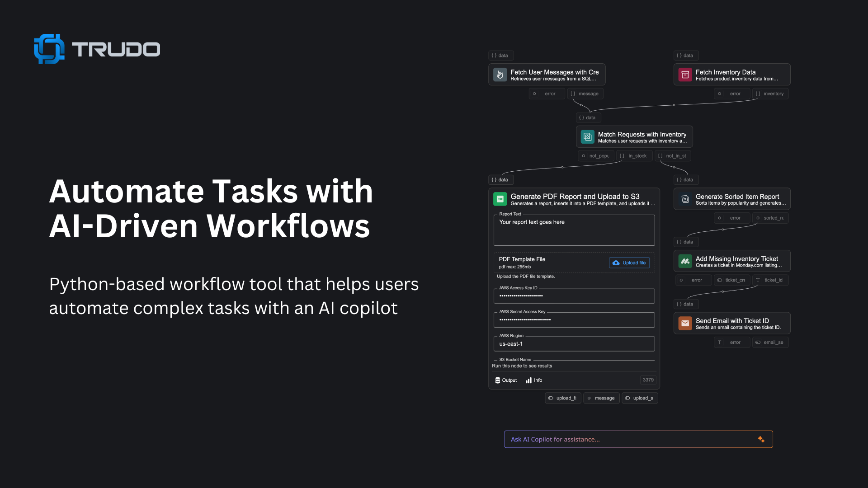Select the PDF icon on Generate PDF Report node

click(x=500, y=199)
